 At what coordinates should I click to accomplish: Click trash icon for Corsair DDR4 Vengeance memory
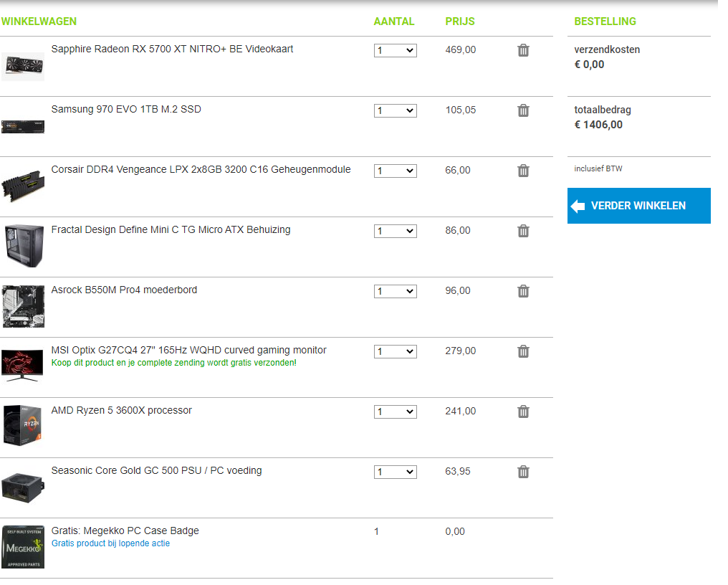pyautogui.click(x=523, y=171)
